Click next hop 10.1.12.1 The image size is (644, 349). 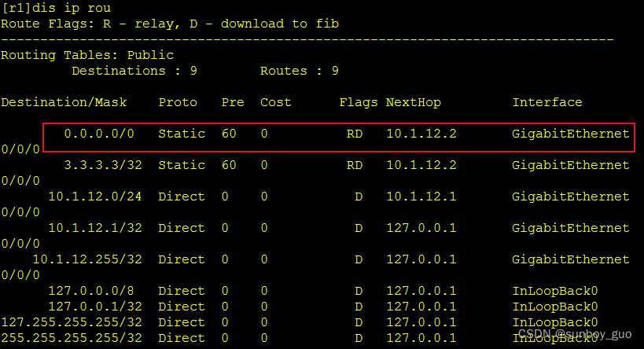pyautogui.click(x=421, y=197)
